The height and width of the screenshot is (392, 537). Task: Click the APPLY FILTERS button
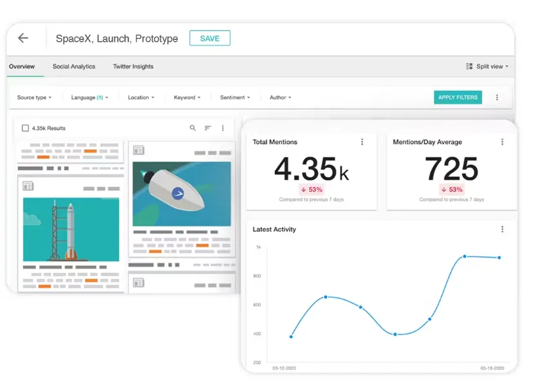[x=458, y=97]
